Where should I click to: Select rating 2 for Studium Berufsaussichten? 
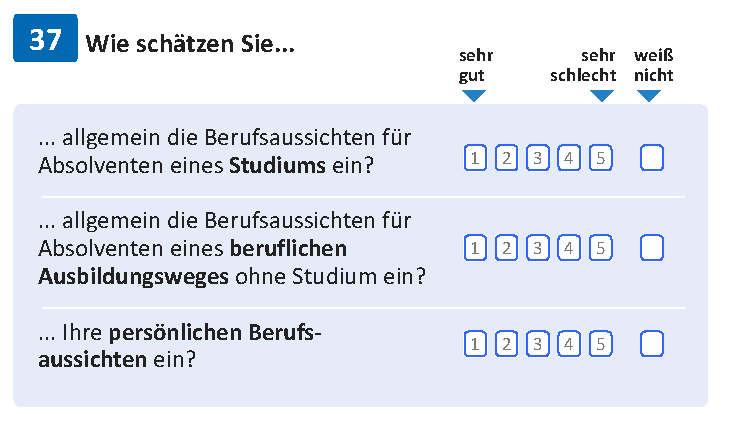click(x=506, y=158)
